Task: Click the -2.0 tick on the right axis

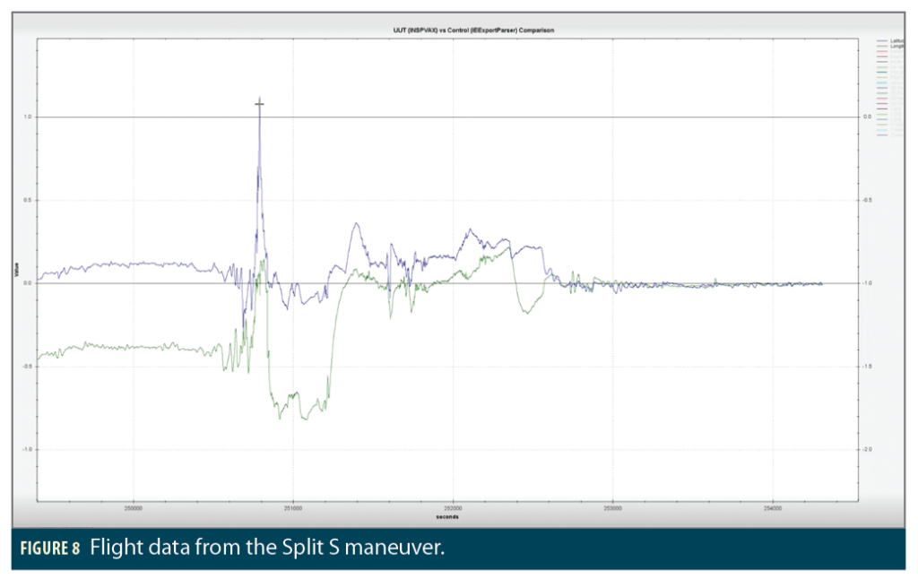Action: point(868,449)
